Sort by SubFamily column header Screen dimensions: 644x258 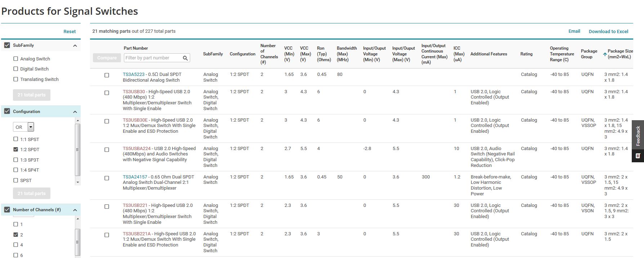(x=213, y=54)
